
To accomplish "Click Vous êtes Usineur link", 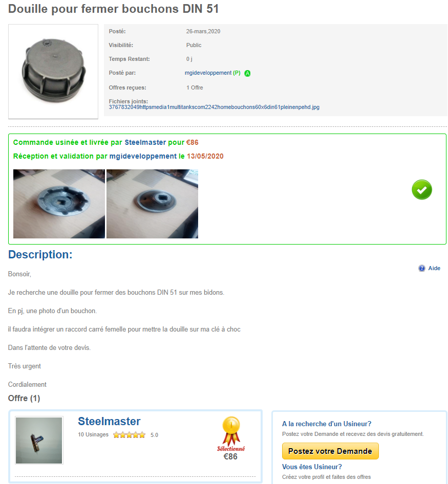I will 312,467.
